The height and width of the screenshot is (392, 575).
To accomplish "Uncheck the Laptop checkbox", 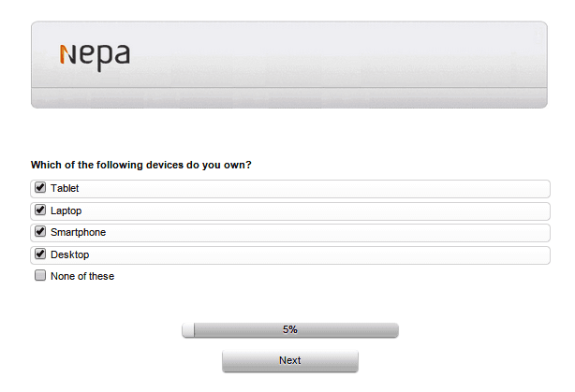I will pos(40,211).
